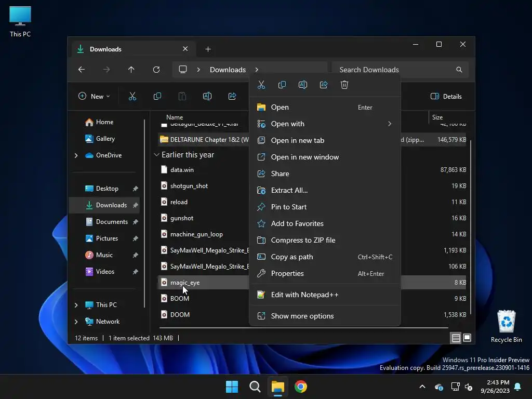Screen dimensions: 532x399
Task: Click the Share icon in Explorer toolbar
Action: [232, 96]
